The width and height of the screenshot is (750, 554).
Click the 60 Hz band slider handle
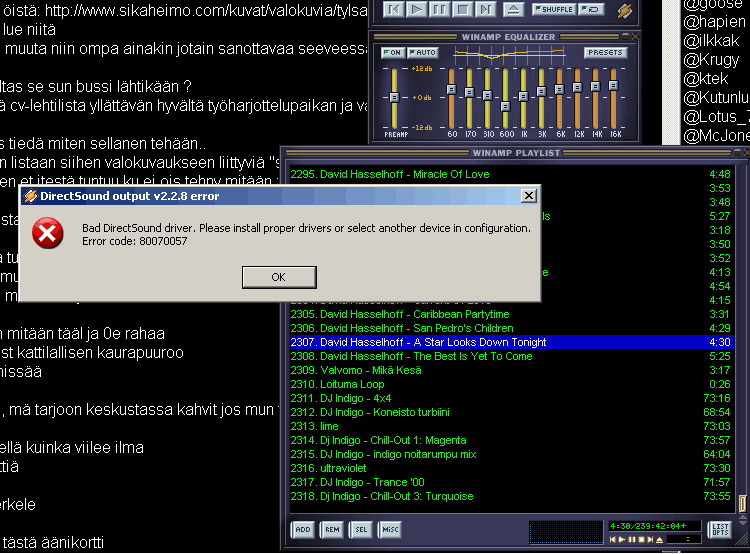click(451, 89)
